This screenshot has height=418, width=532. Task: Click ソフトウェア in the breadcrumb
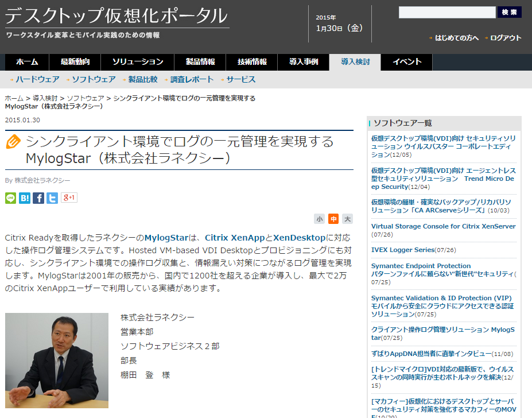click(86, 98)
